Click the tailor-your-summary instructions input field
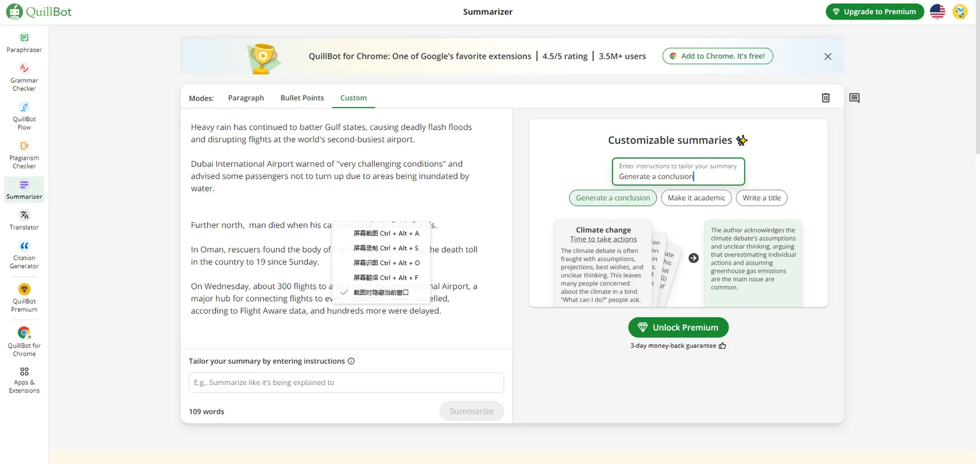The image size is (980, 464). pyautogui.click(x=346, y=383)
